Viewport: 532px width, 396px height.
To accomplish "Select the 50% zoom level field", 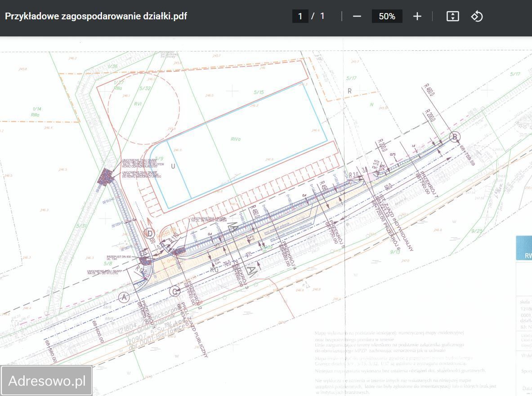I will click(x=387, y=16).
